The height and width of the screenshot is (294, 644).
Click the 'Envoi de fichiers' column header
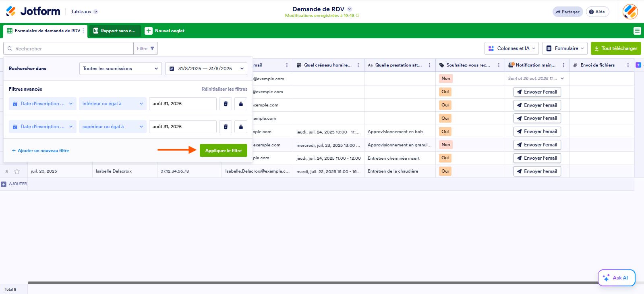coord(602,65)
